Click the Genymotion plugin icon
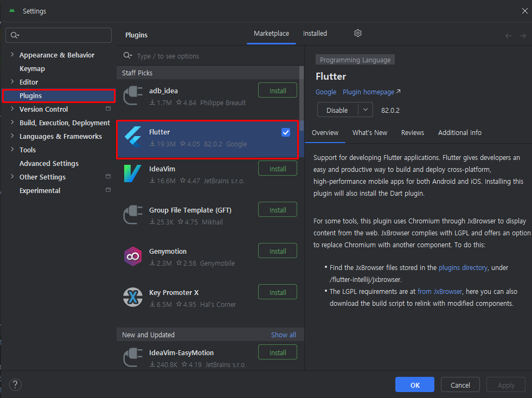Screen dimensions: 532x398 pyautogui.click(x=133, y=256)
